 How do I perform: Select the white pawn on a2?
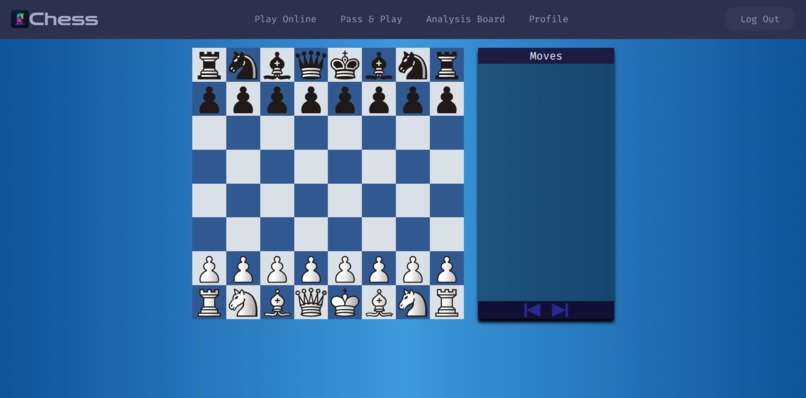click(x=209, y=268)
